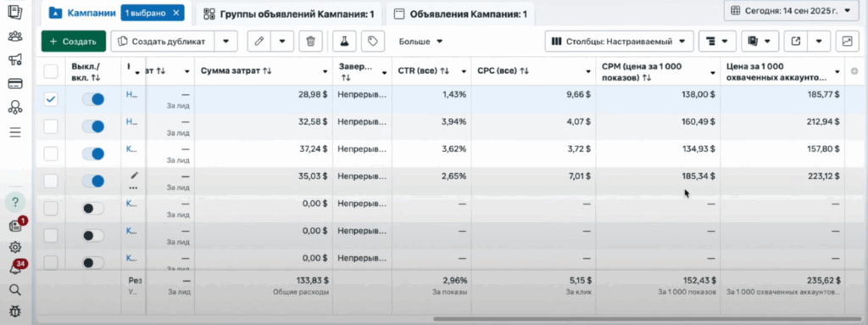Open the help question mark icon

(15, 202)
